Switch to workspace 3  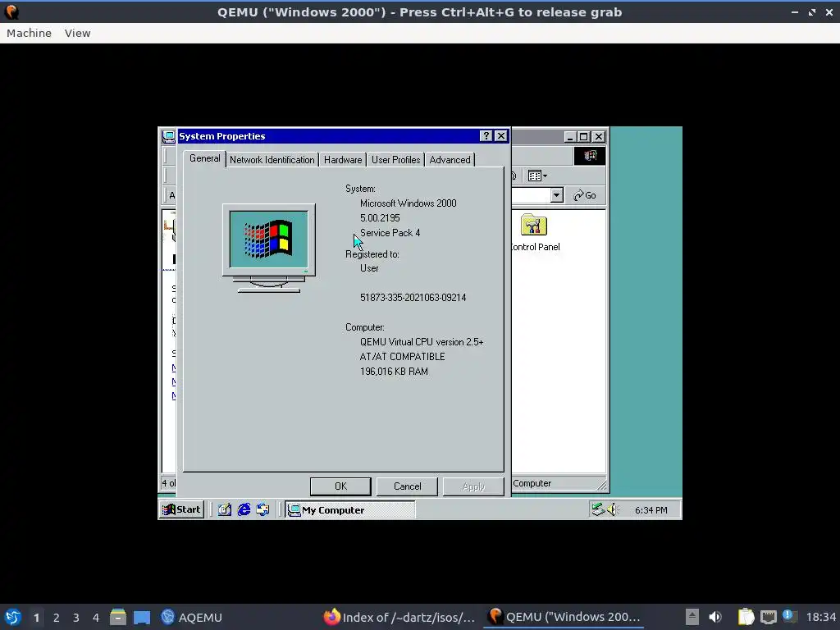click(76, 618)
